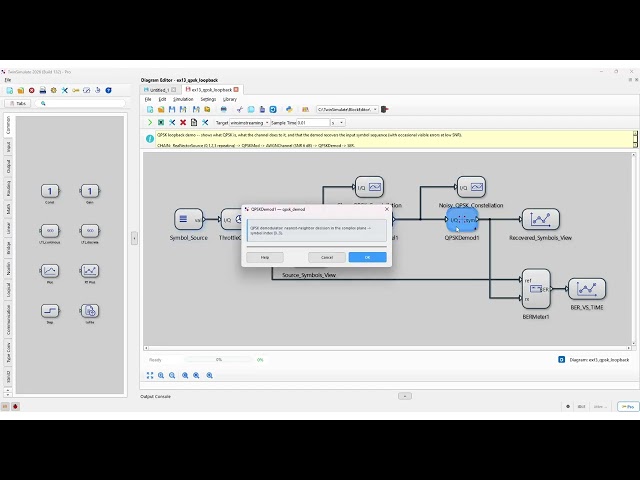Select the Plot block in the palette
Image resolution: width=640 pixels, height=480 pixels.
coord(50,271)
